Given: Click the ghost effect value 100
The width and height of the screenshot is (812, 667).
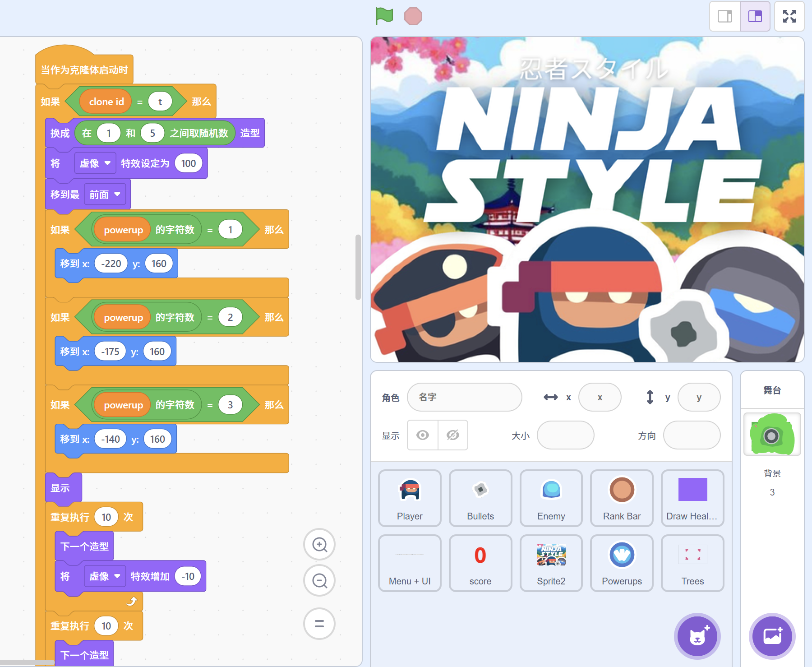Looking at the screenshot, I should (x=189, y=163).
